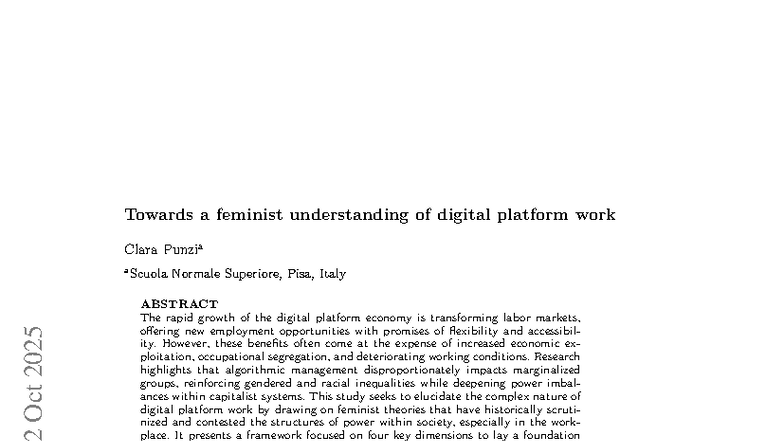Image resolution: width=784 pixels, height=441 pixels.
Task: Click the line starting 'offering new employment opportunities'
Action: pos(360,331)
